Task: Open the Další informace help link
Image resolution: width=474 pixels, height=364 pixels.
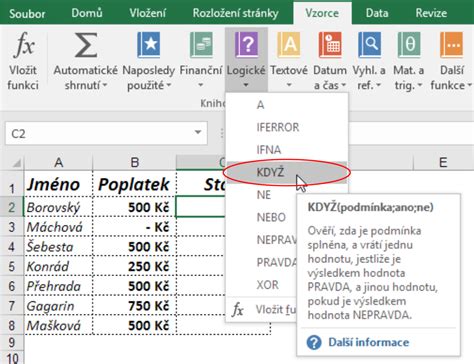Action: tap(368, 342)
